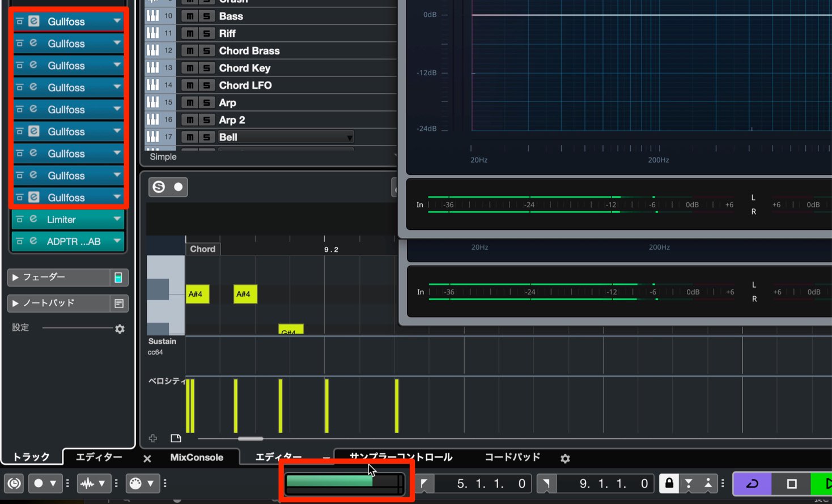Select the second A#4 note
This screenshot has width=832, height=504.
pos(245,294)
